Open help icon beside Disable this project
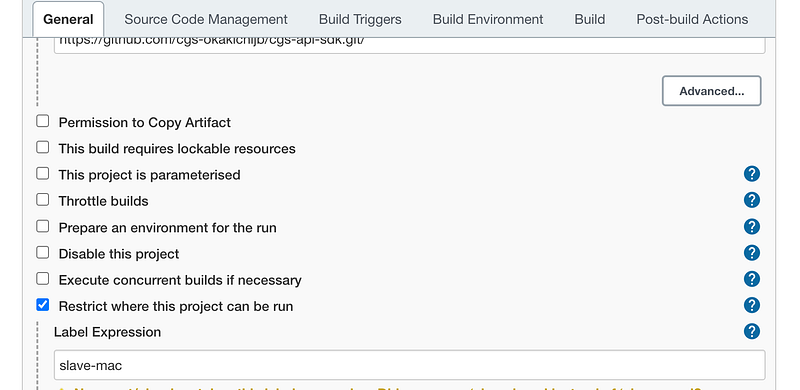This screenshot has width=800, height=390. point(752,253)
